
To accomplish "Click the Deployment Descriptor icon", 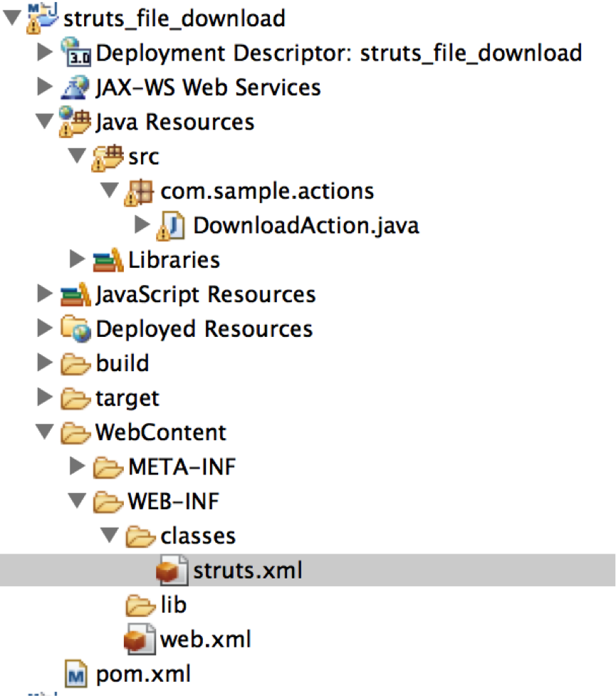I will [x=76, y=52].
